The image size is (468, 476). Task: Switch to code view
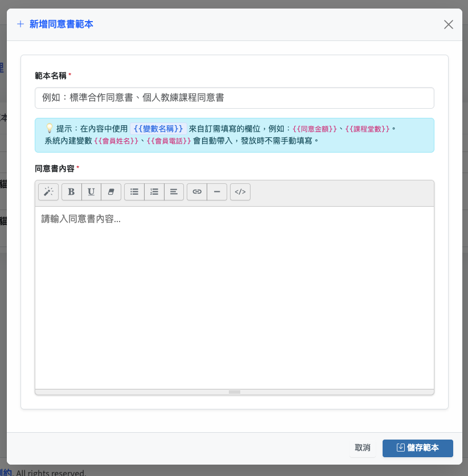coord(240,192)
